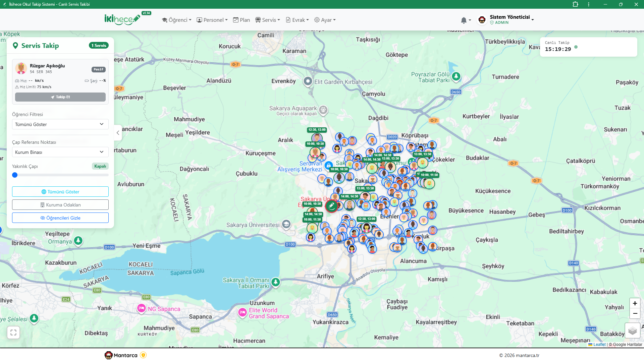This screenshot has height=362, width=644.
Task: Expand the Sistem Yöneticisi user menu
Action: click(x=512, y=20)
